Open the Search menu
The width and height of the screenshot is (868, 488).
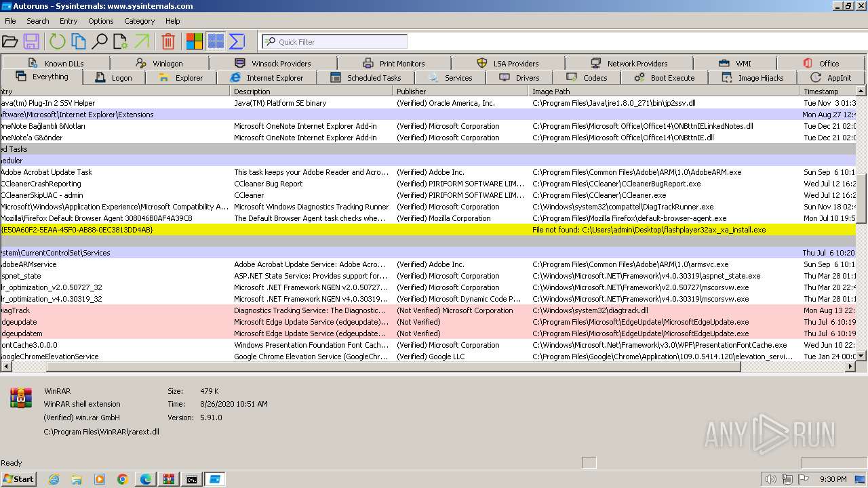click(38, 21)
